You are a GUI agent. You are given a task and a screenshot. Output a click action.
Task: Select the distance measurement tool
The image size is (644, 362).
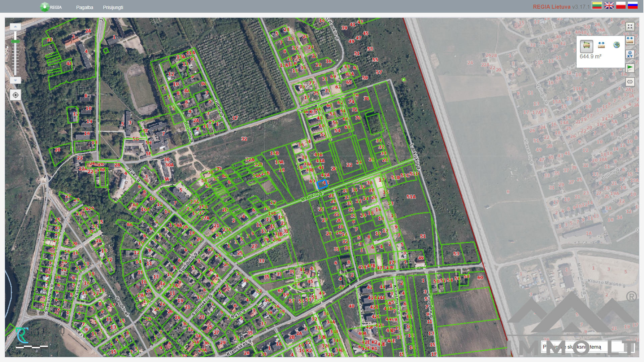601,45
